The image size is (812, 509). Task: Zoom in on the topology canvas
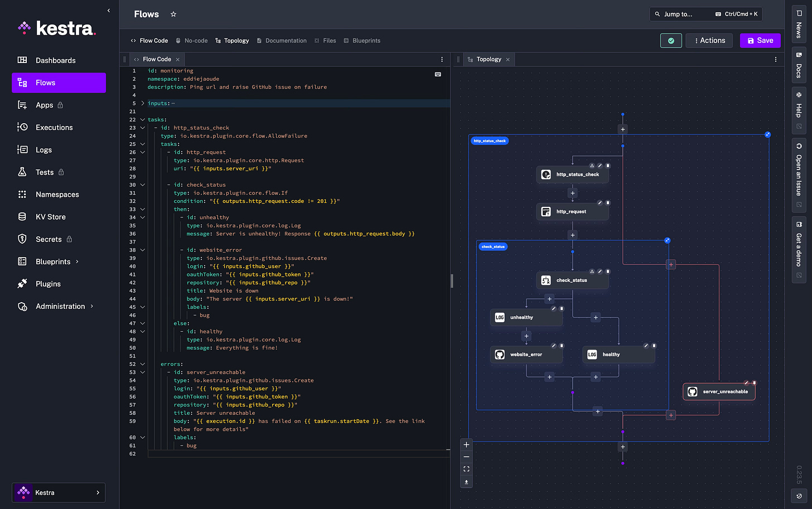pos(467,444)
